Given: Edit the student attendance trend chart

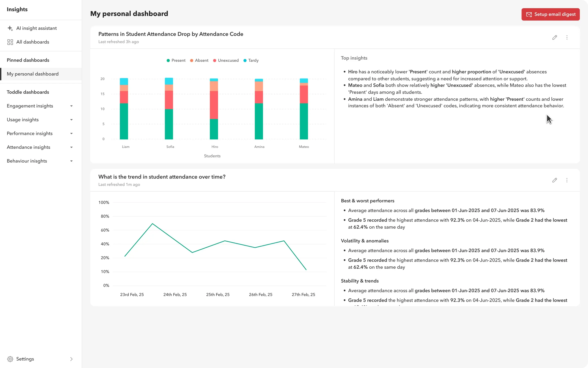Looking at the screenshot, I should (x=555, y=180).
